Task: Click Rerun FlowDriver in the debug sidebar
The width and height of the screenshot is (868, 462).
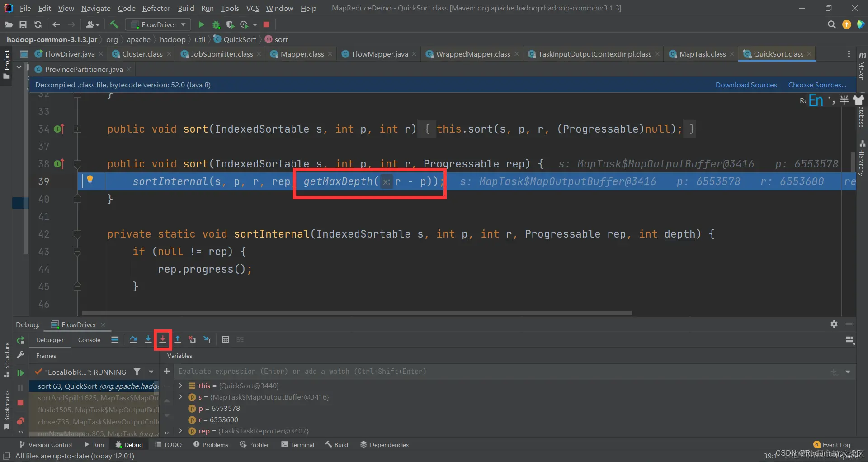Action: 20,340
